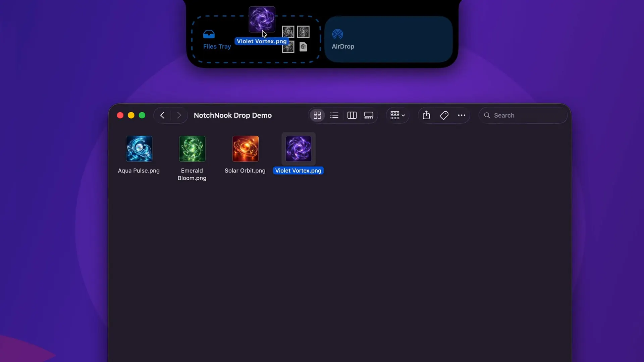Select the Aqua Pulse.png thumbnail
The height and width of the screenshot is (362, 644).
tap(139, 148)
